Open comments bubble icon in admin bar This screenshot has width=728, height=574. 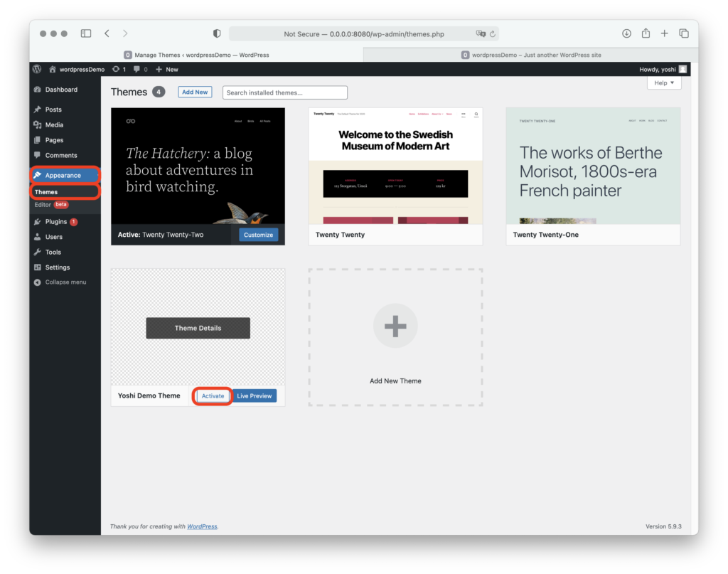tap(136, 69)
